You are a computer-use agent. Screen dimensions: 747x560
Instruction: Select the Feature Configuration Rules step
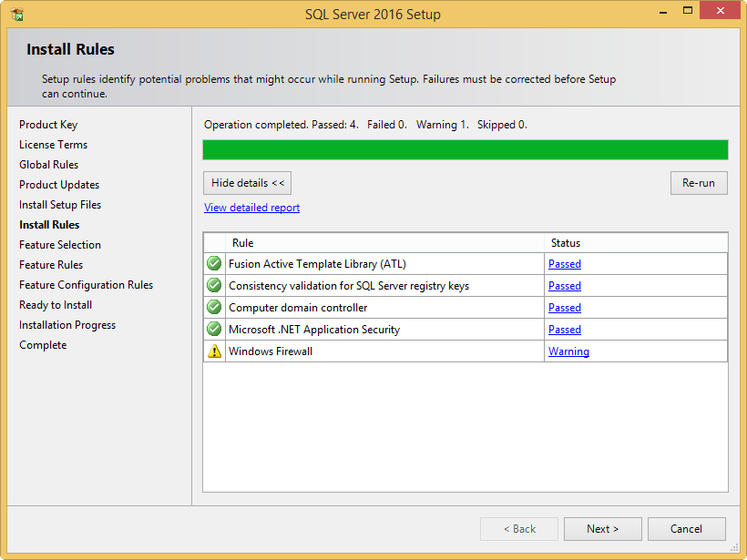pos(87,285)
